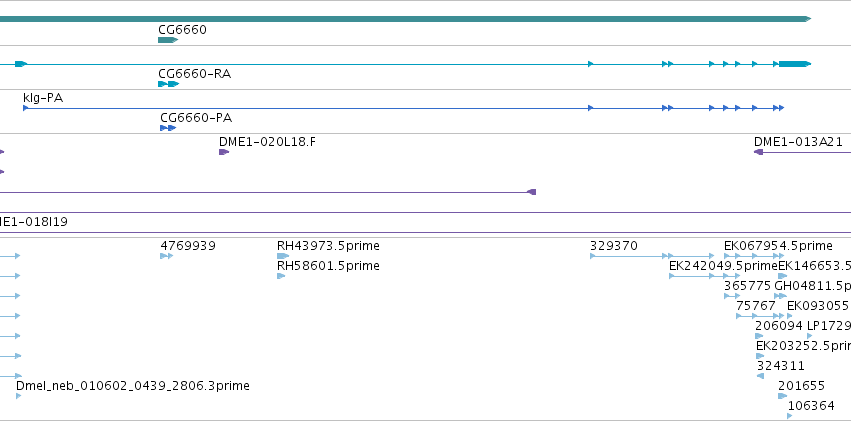The height and width of the screenshot is (421, 851).
Task: Click the klg-PA protein label
Action: point(43,98)
